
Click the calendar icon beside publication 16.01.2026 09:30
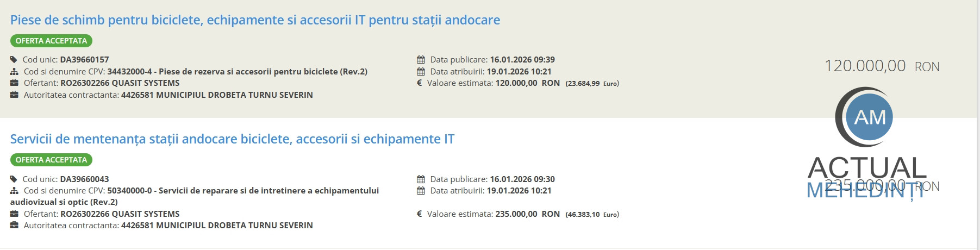point(421,179)
